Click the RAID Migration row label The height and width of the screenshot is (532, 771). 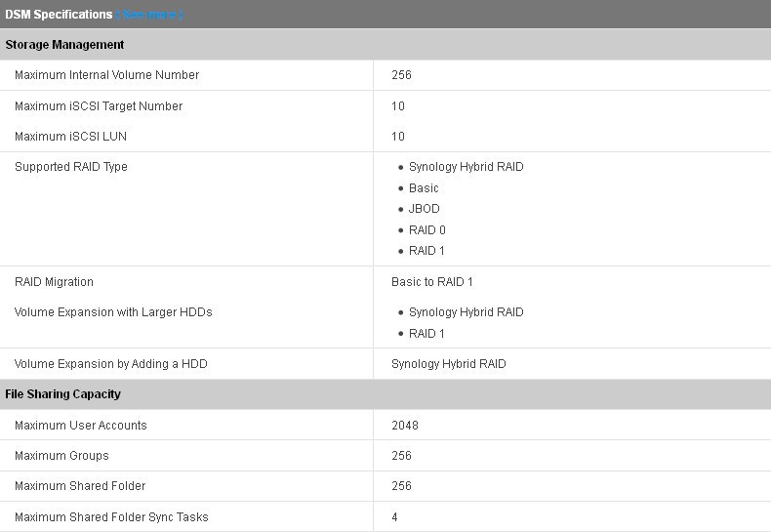click(x=54, y=282)
